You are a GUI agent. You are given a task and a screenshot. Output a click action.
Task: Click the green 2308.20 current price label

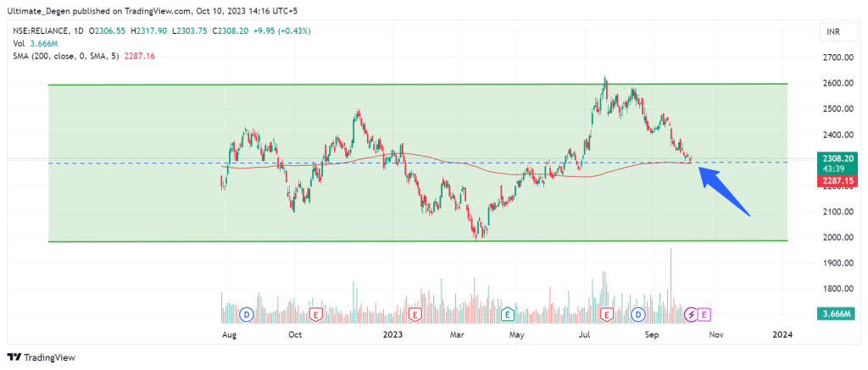coord(837,160)
